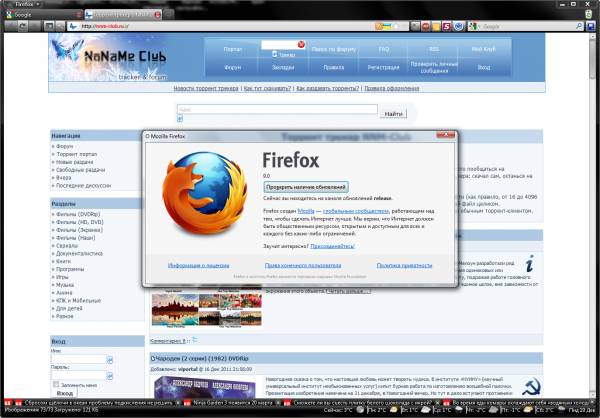The height and width of the screenshot is (418, 600).
Task: Click the current weather Сейчас icon
Action: (x=359, y=410)
